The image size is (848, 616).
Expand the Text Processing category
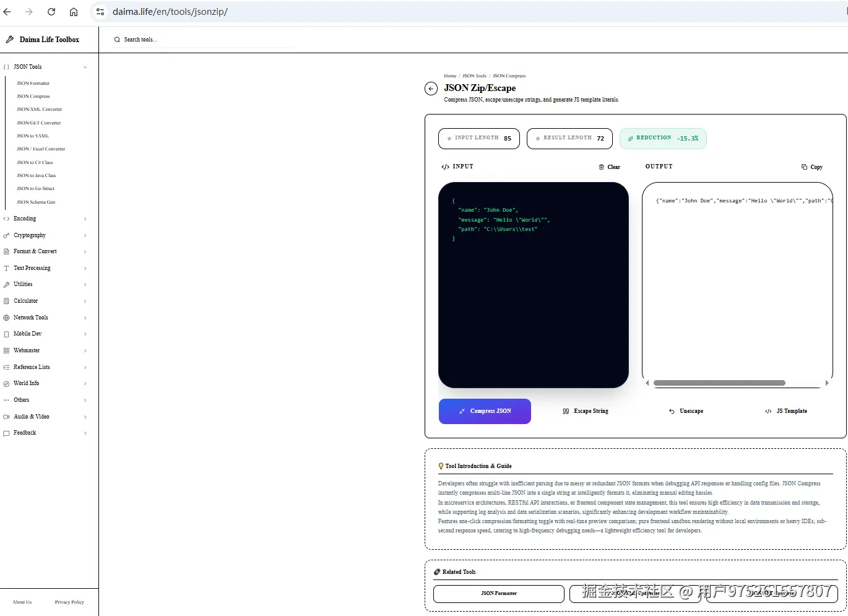click(45, 268)
